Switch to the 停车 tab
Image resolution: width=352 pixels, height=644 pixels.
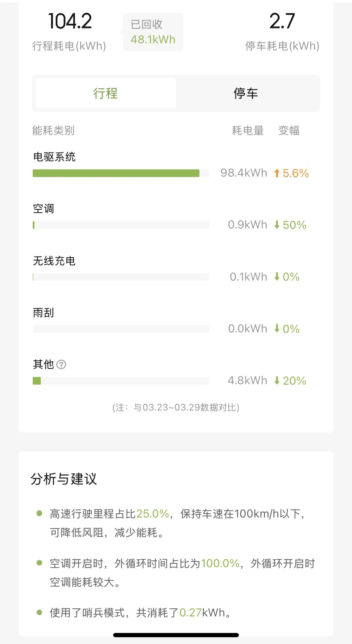click(x=246, y=93)
